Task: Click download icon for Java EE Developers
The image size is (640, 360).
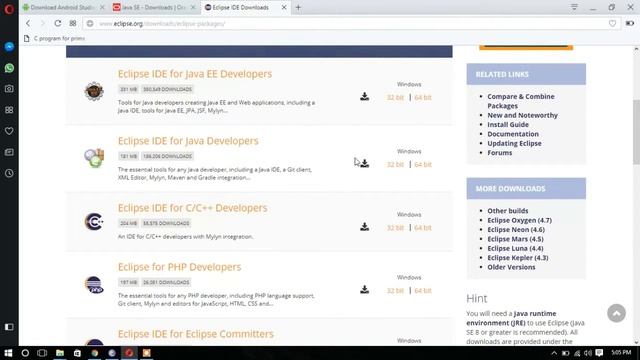Action: pyautogui.click(x=364, y=96)
